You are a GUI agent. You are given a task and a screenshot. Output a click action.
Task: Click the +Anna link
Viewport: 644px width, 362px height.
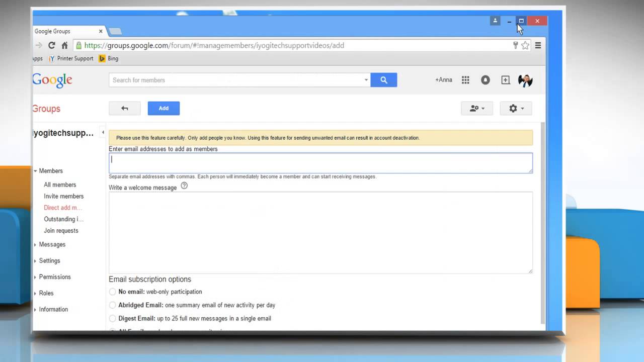(x=444, y=80)
